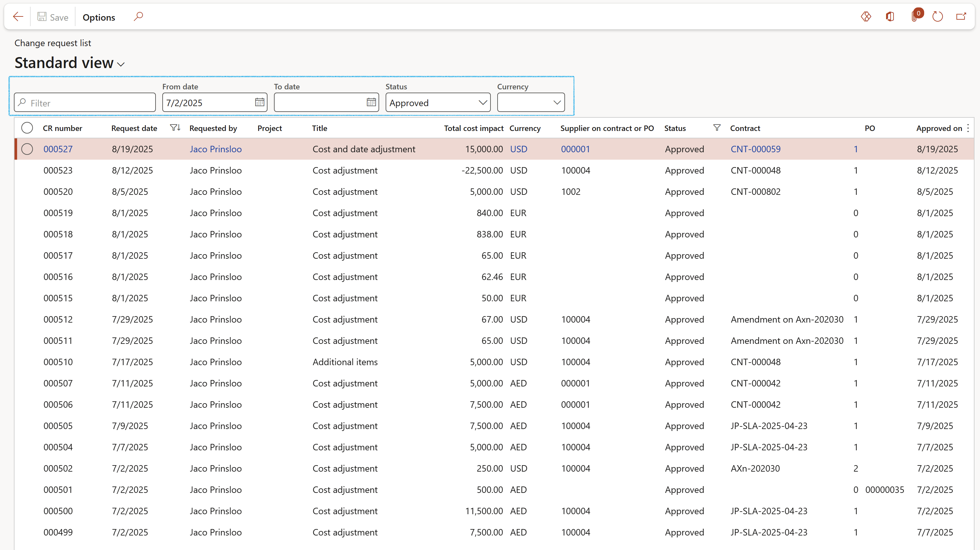Open the attachments paperclip icon
This screenshot has width=980, height=550.
click(x=914, y=17)
